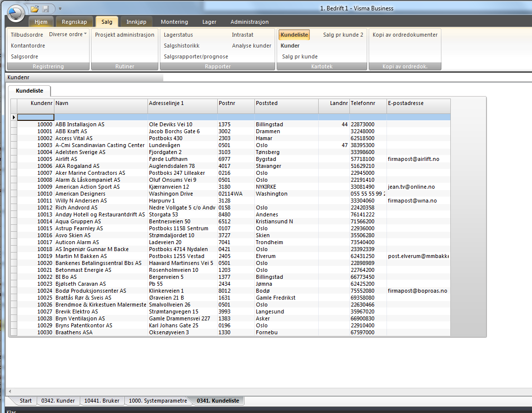Click the Visma Business application orb button
Viewport: 532px width, 413px height.
(x=16, y=13)
